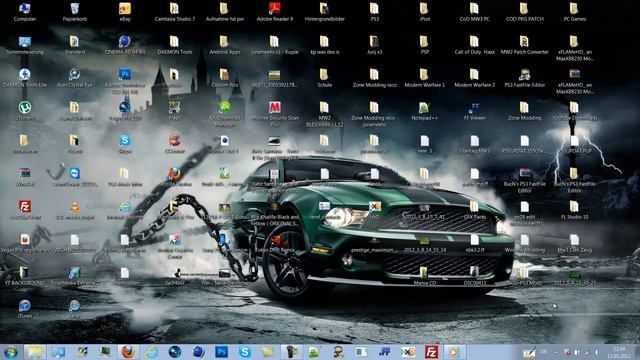
Task: Open Skype from the taskbar
Action: pos(245,352)
